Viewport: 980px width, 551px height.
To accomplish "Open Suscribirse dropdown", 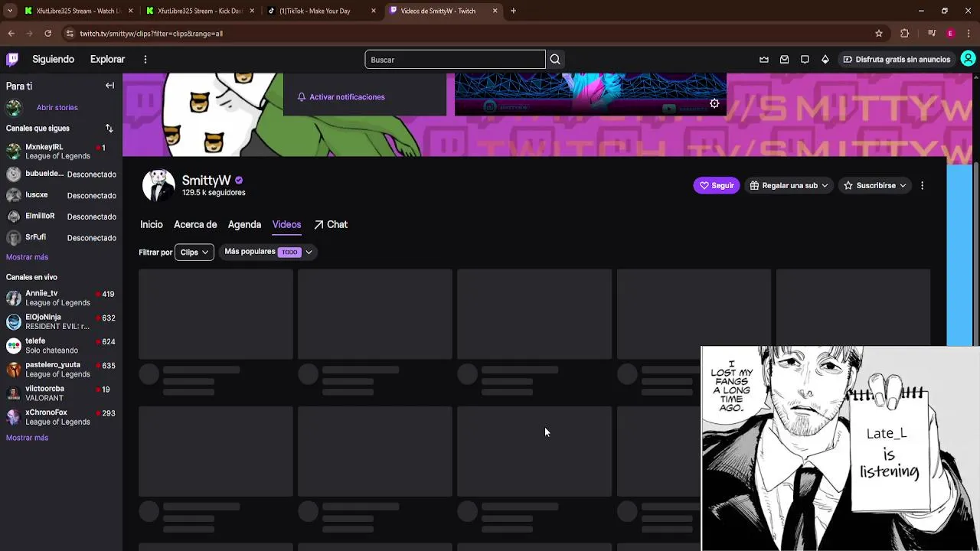I will coord(874,185).
